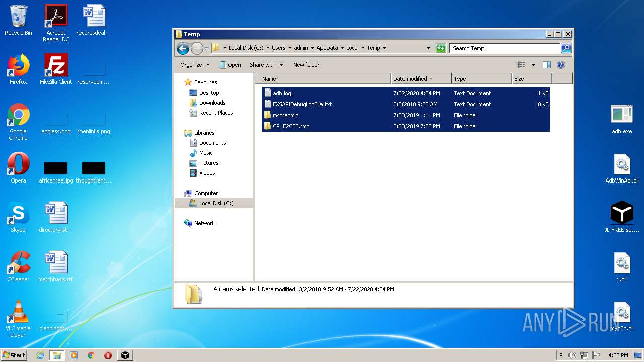644x362 pixels.
Task: Select the CR_E2CFB.tmp folder
Action: [406, 126]
